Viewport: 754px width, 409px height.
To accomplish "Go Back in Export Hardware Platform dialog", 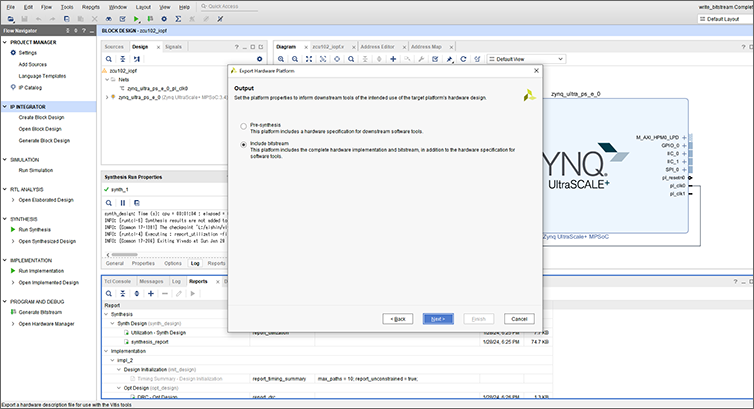I will click(x=397, y=319).
